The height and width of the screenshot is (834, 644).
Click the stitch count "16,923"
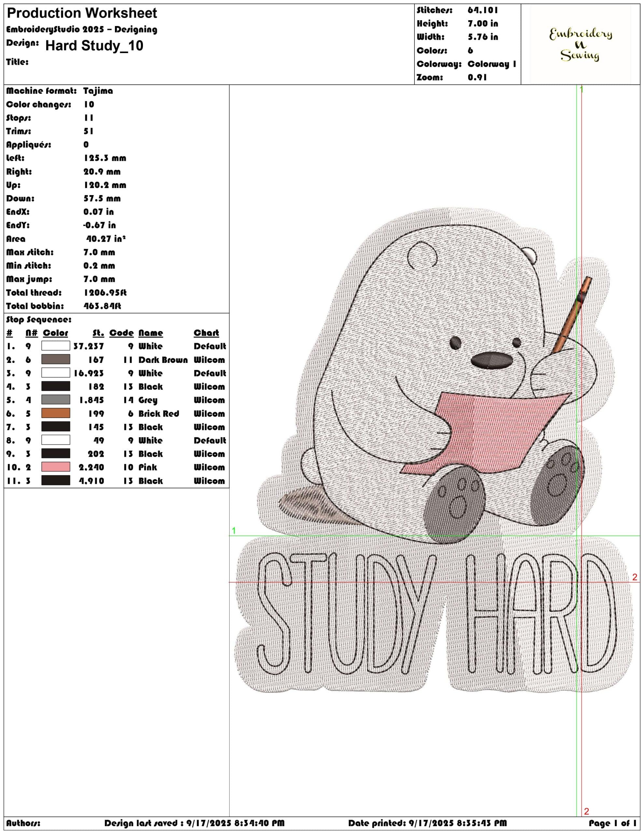tap(89, 373)
